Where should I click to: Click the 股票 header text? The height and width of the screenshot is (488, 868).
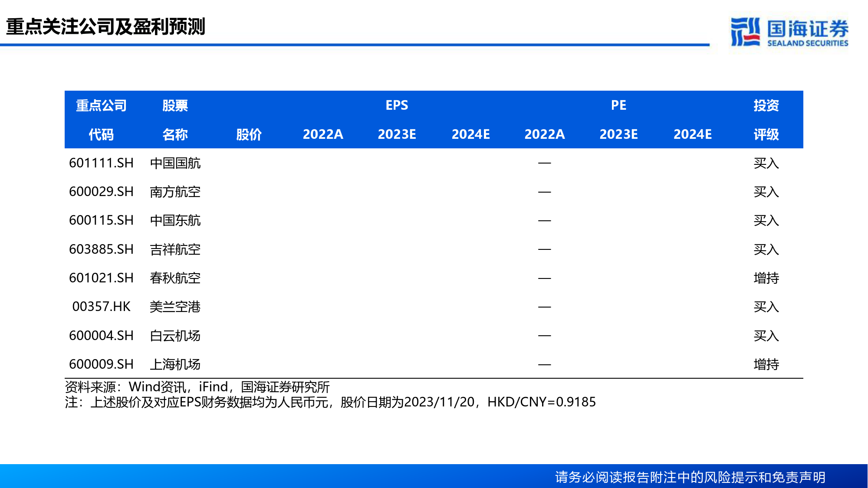pos(175,105)
